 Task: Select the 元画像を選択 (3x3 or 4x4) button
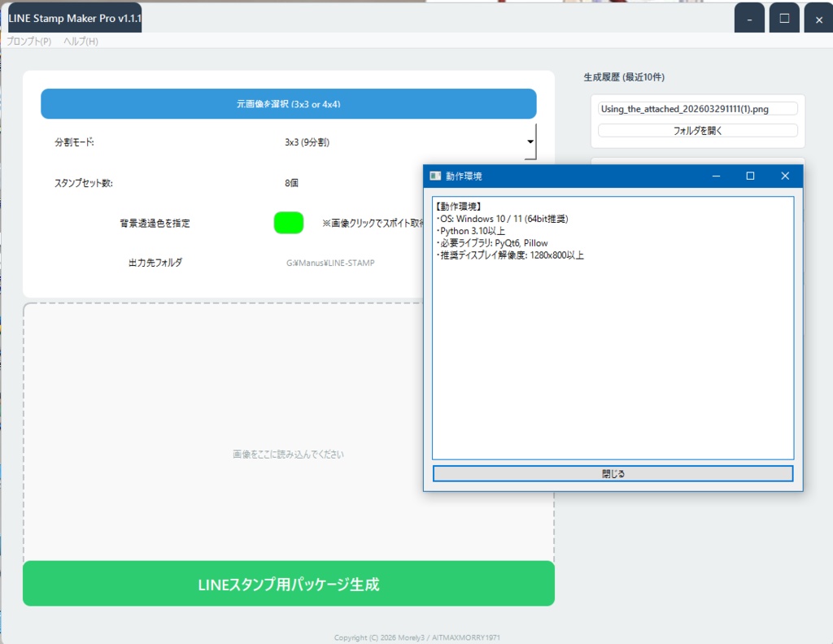[288, 103]
